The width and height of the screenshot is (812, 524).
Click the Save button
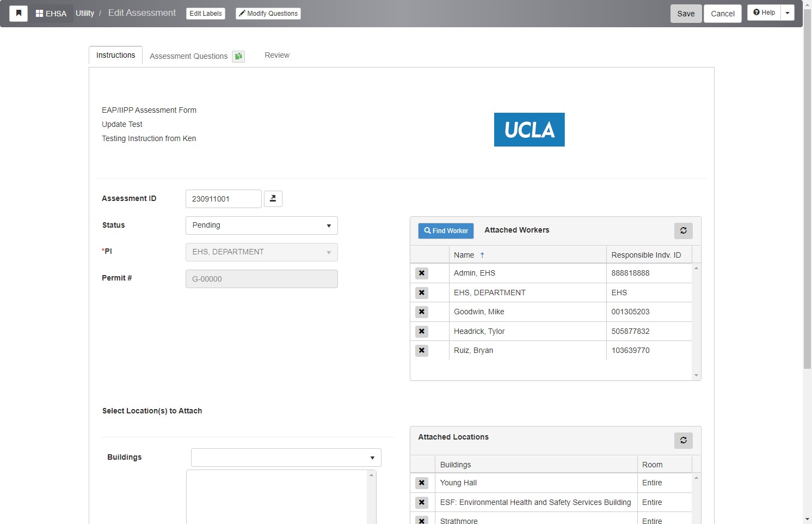pyautogui.click(x=686, y=14)
